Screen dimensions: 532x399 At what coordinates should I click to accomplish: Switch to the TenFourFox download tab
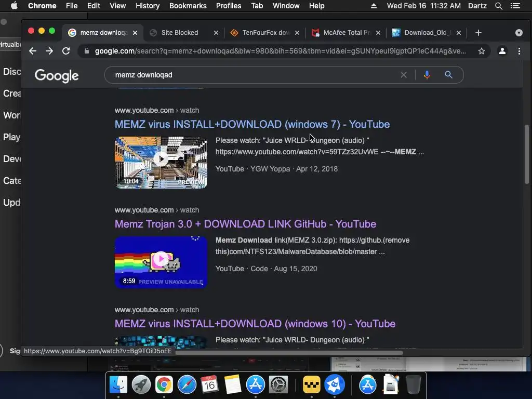point(261,33)
